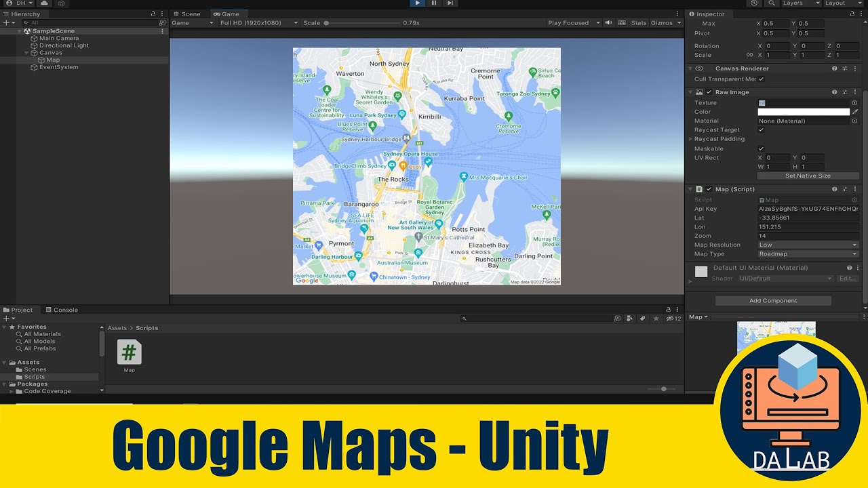Advance one frame with the Step button

click(450, 3)
